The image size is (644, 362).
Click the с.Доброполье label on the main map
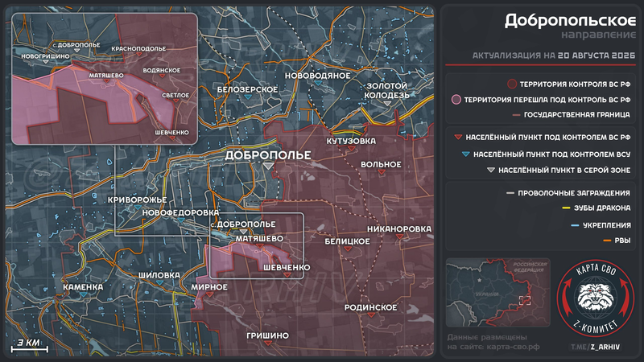pos(243,224)
